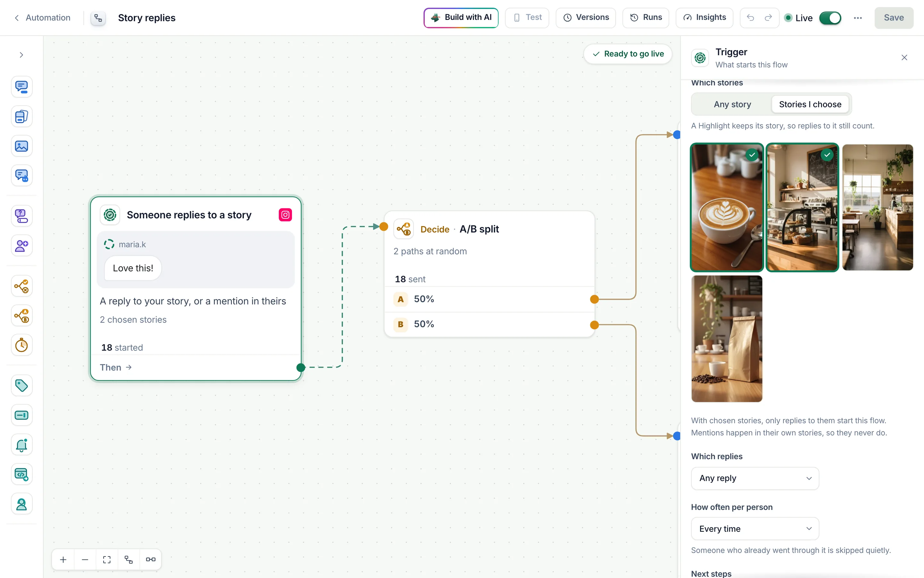Viewport: 924px width, 578px height.
Task: Add a cards block from the sidebar
Action: (x=22, y=117)
